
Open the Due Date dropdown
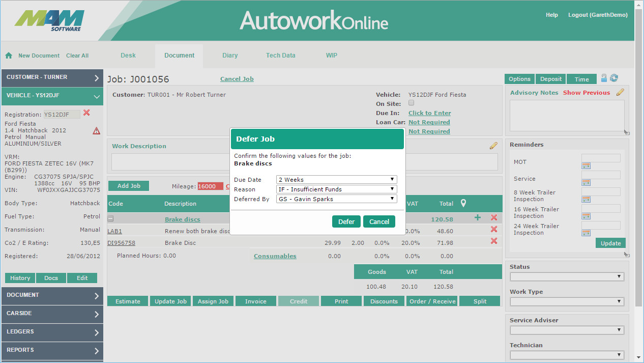(336, 179)
